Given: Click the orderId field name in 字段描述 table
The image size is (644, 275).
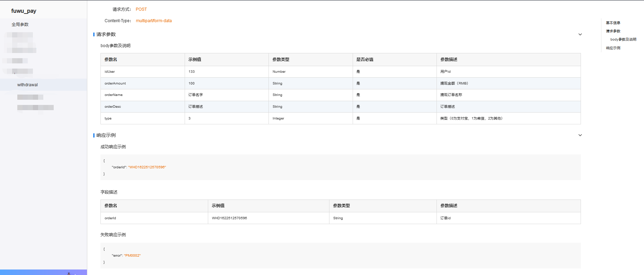Looking at the screenshot, I should [154, 218].
